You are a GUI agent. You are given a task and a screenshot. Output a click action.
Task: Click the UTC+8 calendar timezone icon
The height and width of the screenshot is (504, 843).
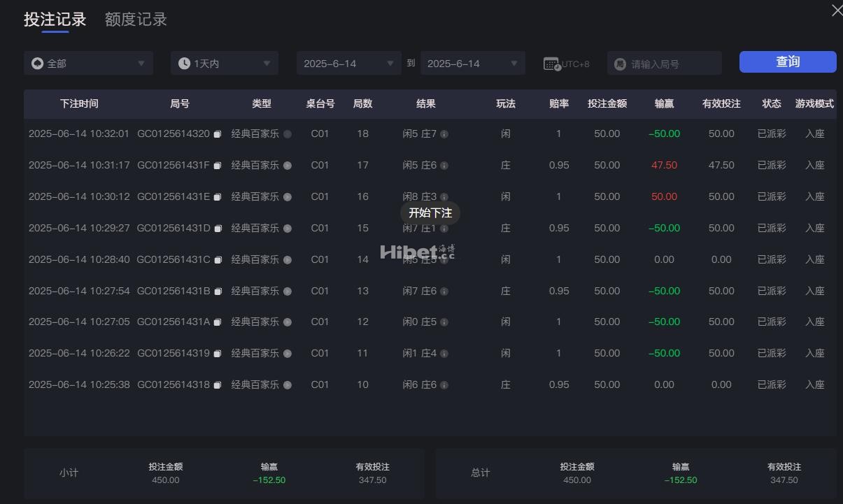click(551, 64)
